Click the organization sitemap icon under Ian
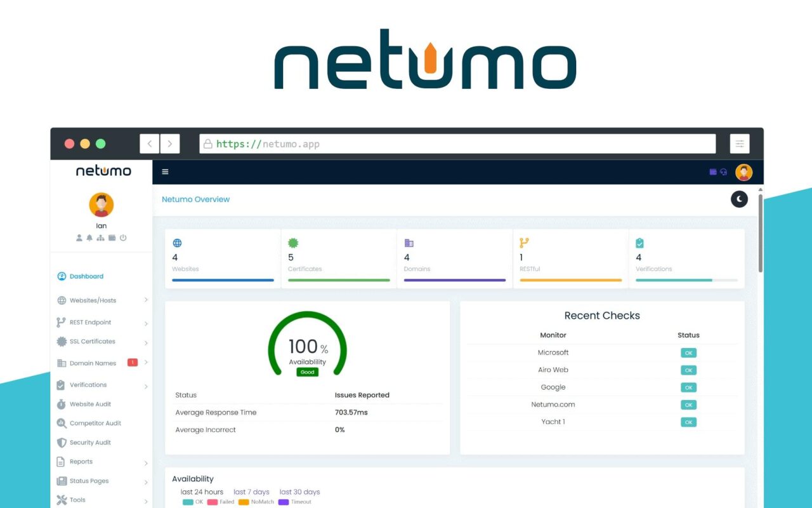This screenshot has width=812, height=508. click(x=100, y=238)
